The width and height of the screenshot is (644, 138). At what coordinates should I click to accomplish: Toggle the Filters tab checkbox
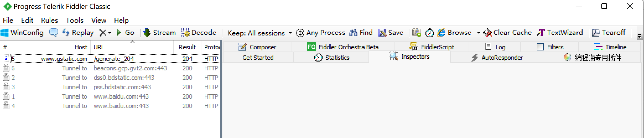[x=540, y=47]
